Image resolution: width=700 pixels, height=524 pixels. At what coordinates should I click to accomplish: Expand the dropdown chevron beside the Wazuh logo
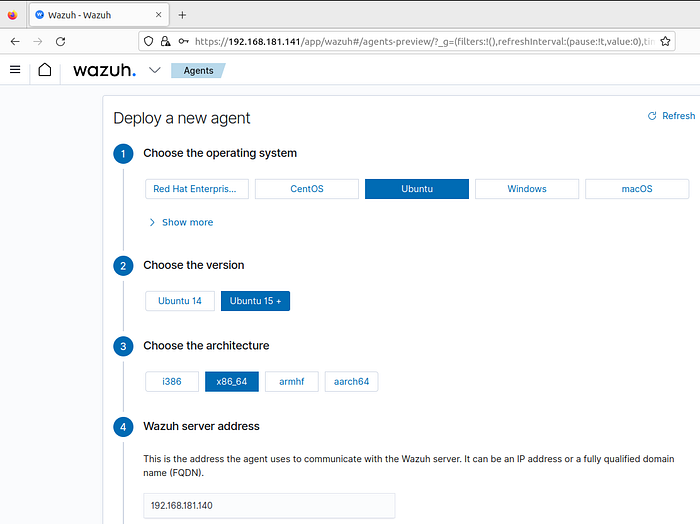154,70
